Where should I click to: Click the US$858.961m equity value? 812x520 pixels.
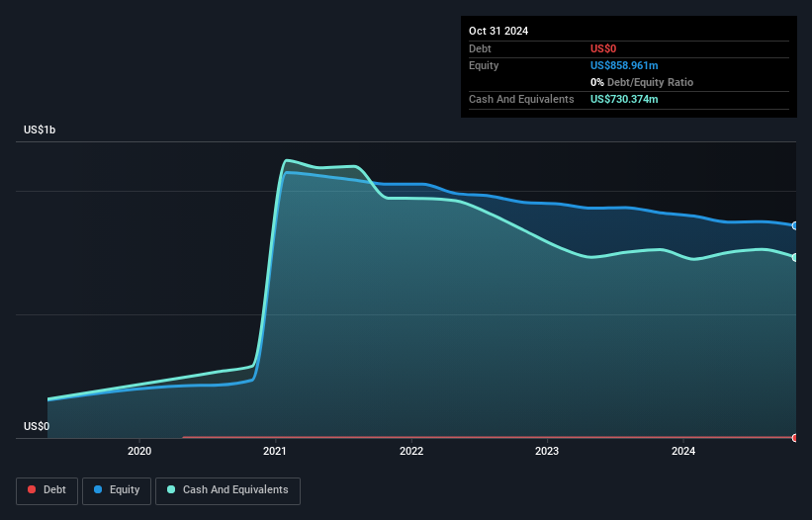tap(624, 65)
